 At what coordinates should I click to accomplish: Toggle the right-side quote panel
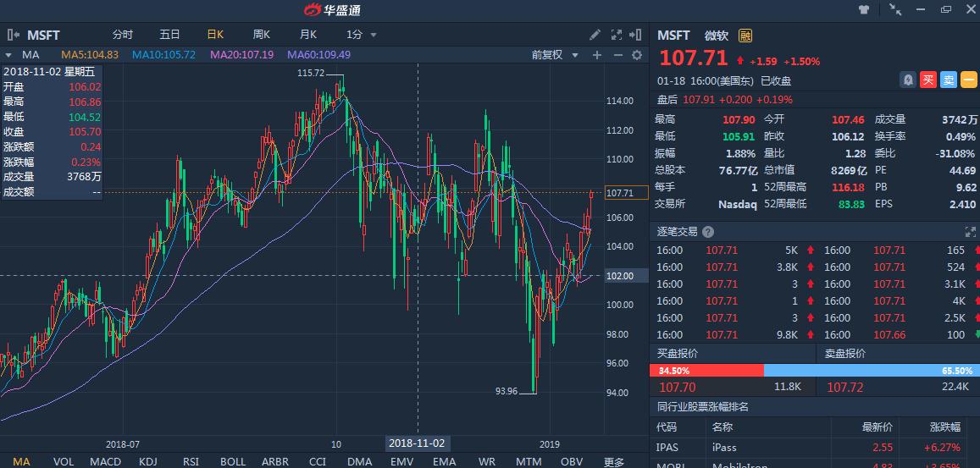coord(638,35)
